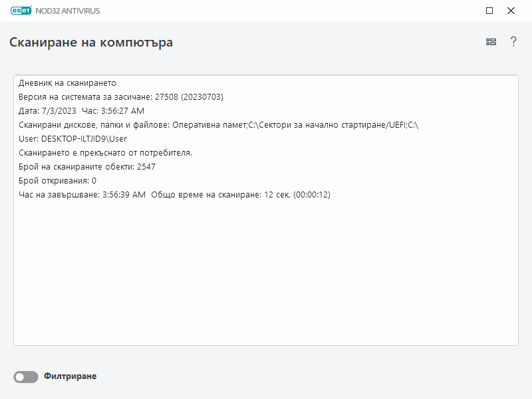Click the Сканиране на компютъра page heading
The width and height of the screenshot is (532, 399).
[x=91, y=43]
